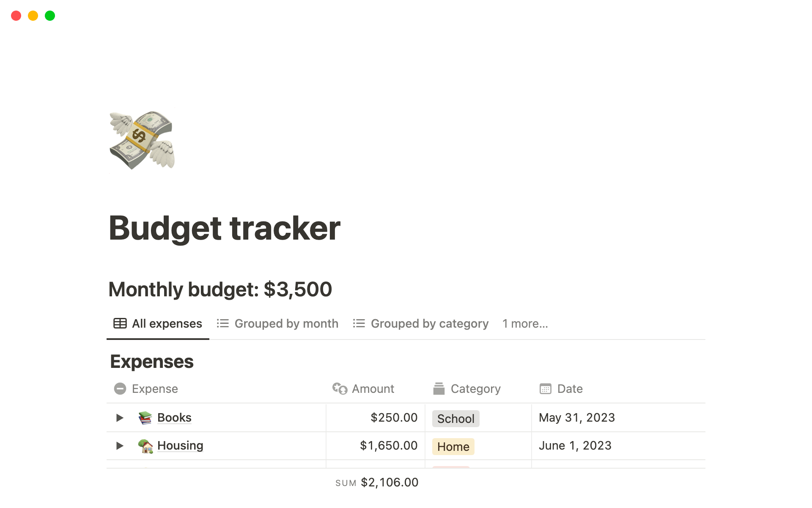Select the School category tag
Viewport: 812px width, 508px height.
(x=455, y=418)
